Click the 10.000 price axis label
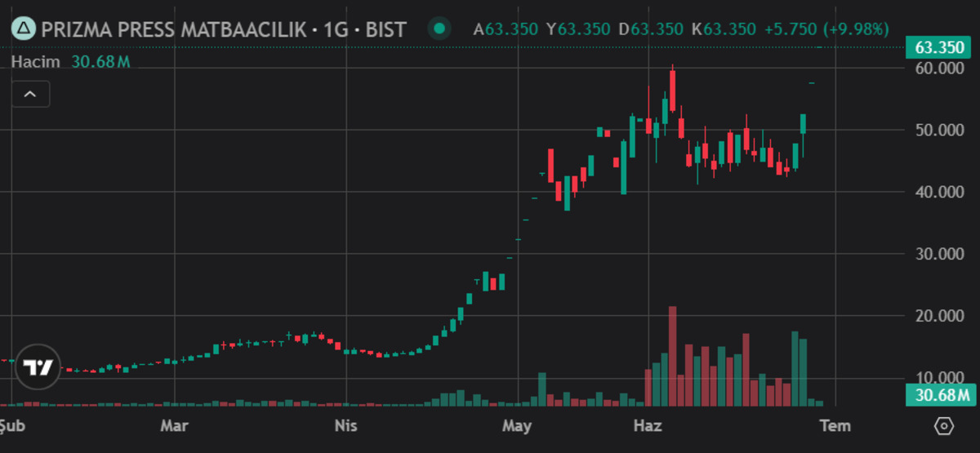This screenshot has height=453, width=980. click(x=940, y=377)
